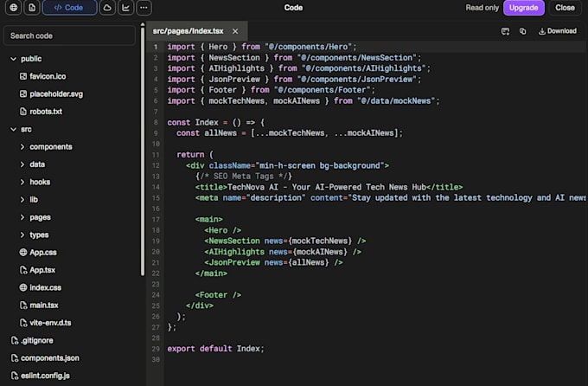This screenshot has width=588, height=386.
Task: Switch to the Code view
Action: coord(69,8)
